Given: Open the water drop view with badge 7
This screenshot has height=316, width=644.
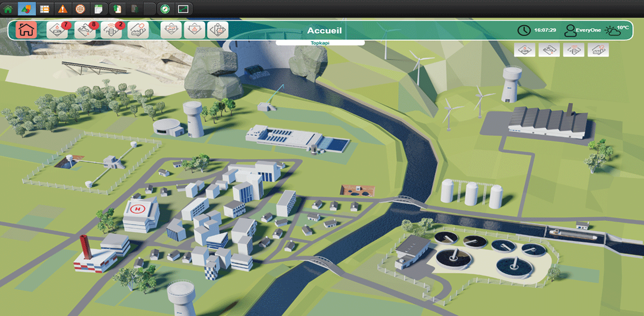Looking at the screenshot, I should [x=58, y=30].
